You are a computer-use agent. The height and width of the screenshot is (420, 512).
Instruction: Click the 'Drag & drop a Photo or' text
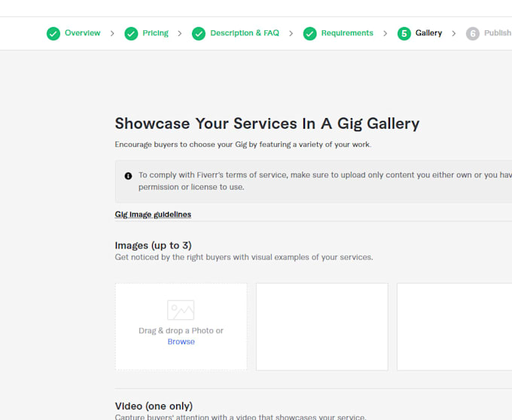tap(181, 330)
